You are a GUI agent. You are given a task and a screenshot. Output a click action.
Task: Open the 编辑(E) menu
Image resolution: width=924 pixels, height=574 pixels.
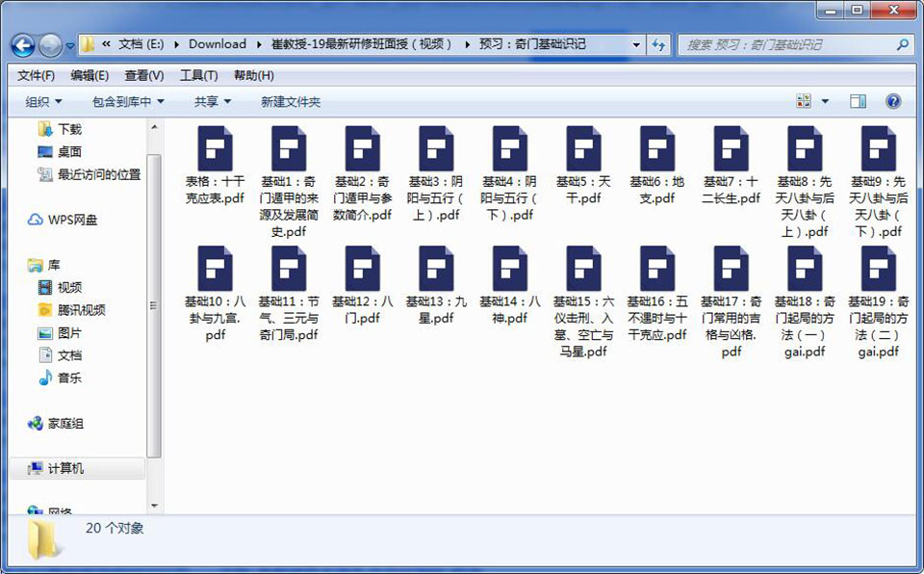tap(90, 75)
